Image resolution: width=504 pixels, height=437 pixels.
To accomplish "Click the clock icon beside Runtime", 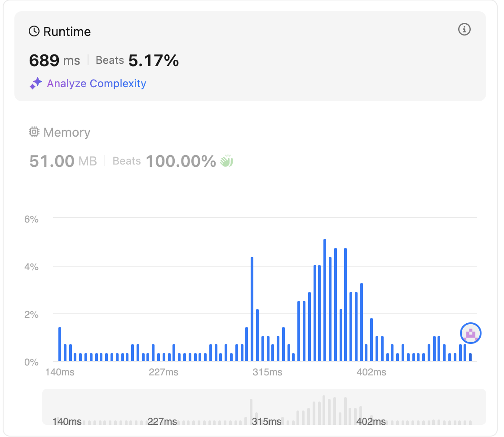I will click(34, 31).
